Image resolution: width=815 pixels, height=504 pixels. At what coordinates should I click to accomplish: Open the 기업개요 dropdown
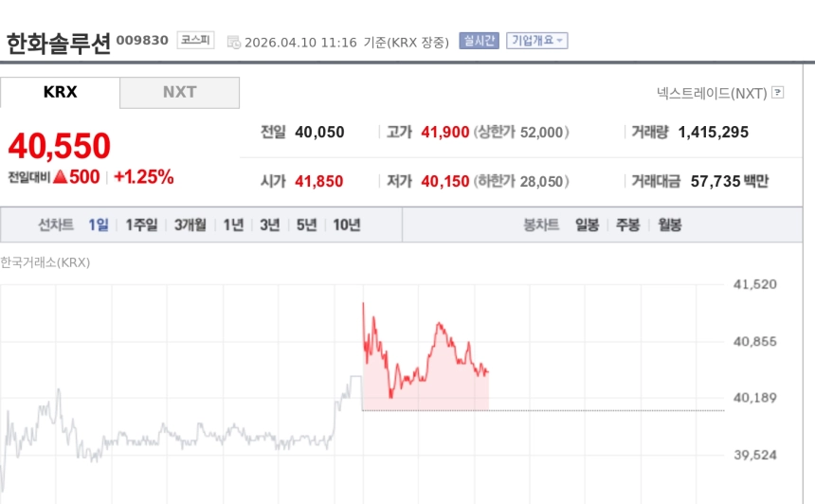coord(537,41)
